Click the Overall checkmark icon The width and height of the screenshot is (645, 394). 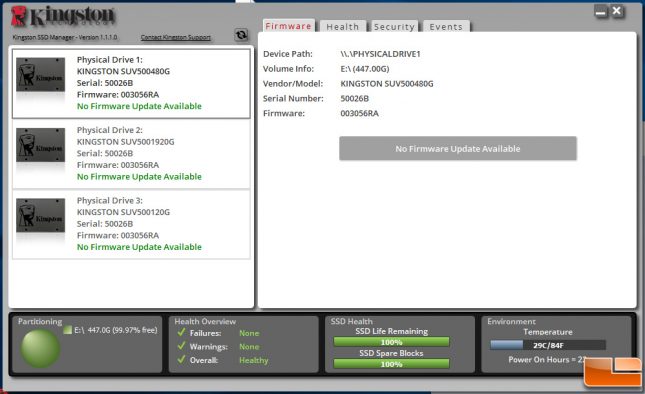tap(181, 359)
